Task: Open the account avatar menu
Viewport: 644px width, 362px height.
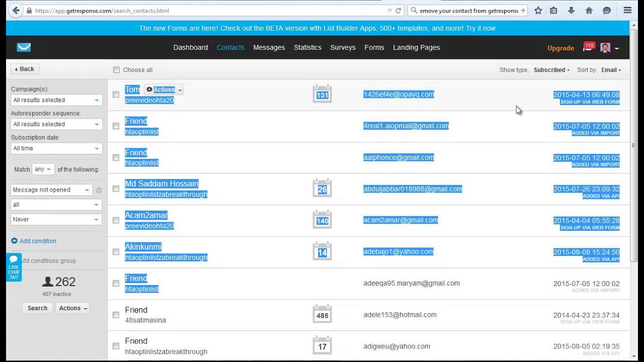Action: click(x=609, y=48)
